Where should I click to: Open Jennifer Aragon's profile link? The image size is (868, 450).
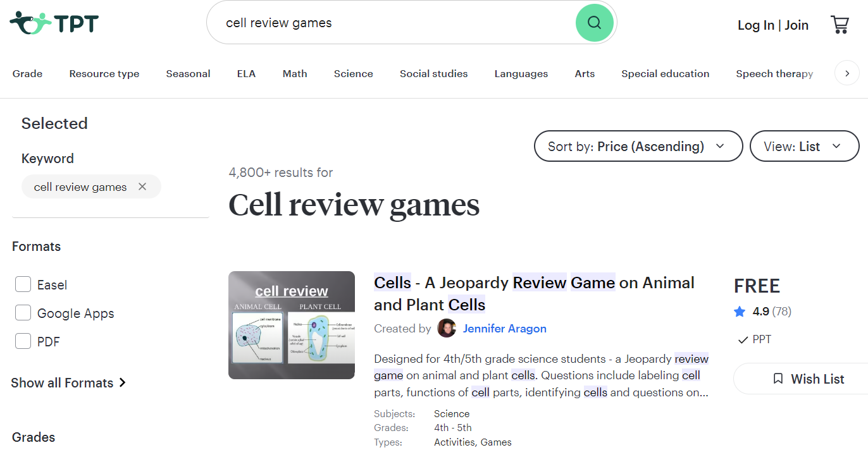pyautogui.click(x=504, y=328)
